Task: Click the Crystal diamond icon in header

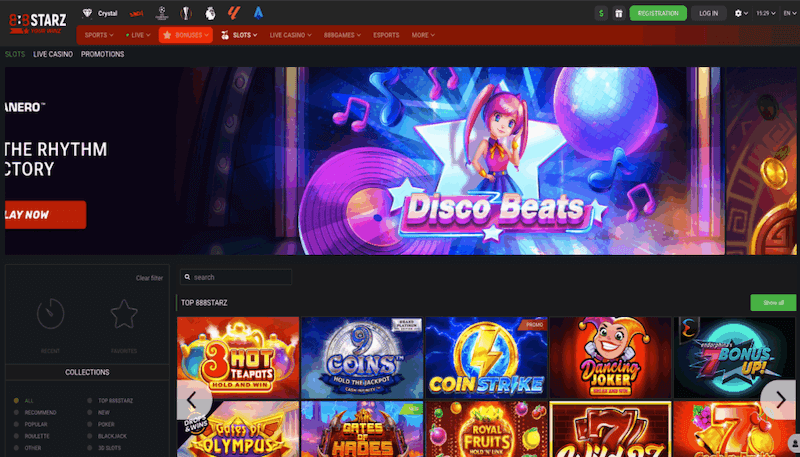Action: [89, 13]
